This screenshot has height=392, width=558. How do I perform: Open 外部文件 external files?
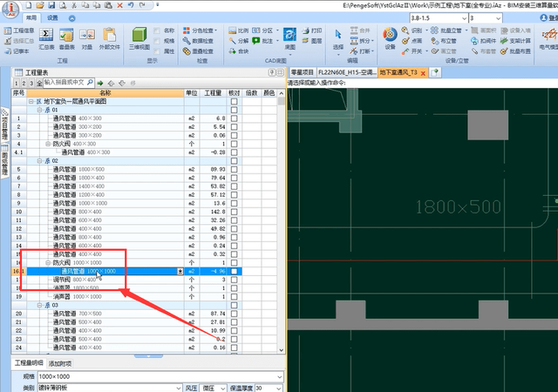[x=110, y=39]
